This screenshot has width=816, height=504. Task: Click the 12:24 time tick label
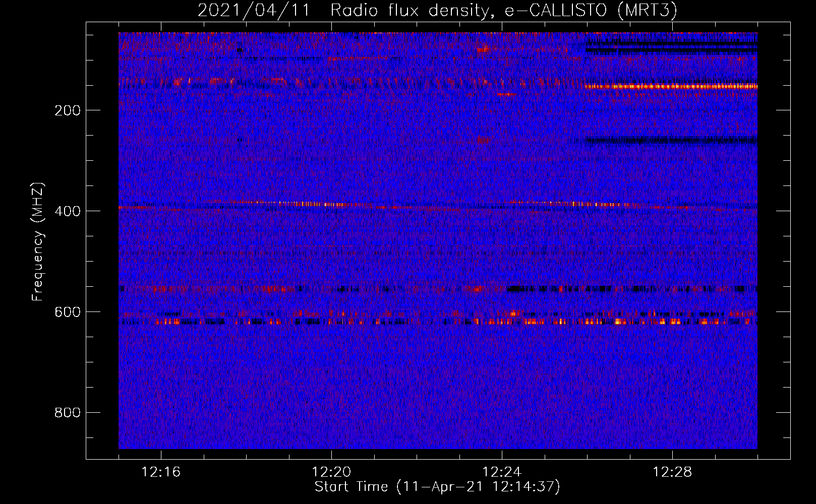click(502, 472)
